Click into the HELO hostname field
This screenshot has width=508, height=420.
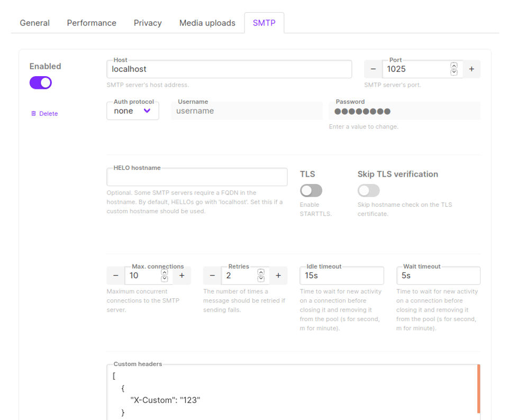pos(197,178)
